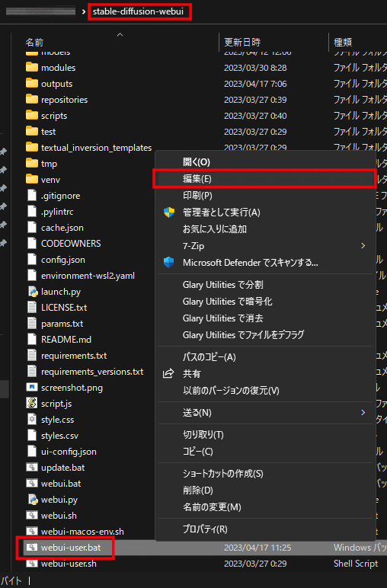Screen dimensions: 387x588
Task: Select the webui-user.sh file name
Action: [x=69, y=564]
